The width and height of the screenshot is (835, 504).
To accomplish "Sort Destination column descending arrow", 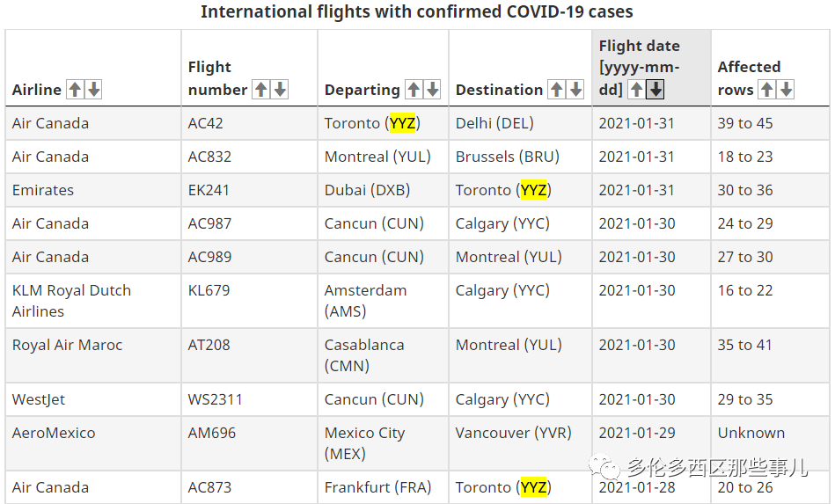I will [x=575, y=90].
